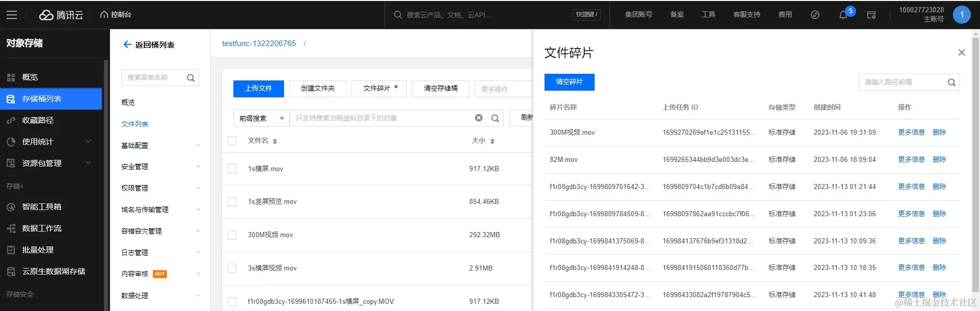Open the favorite paths sidebar item
The image size is (980, 311).
(51, 120)
